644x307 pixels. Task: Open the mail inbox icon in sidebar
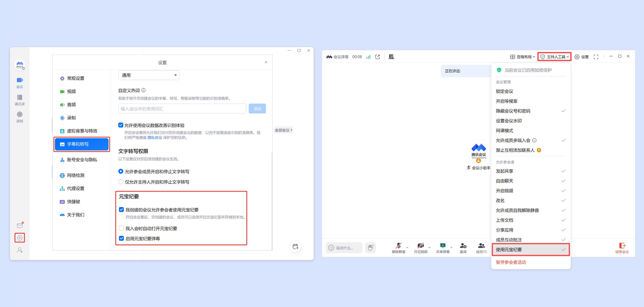pos(19,226)
